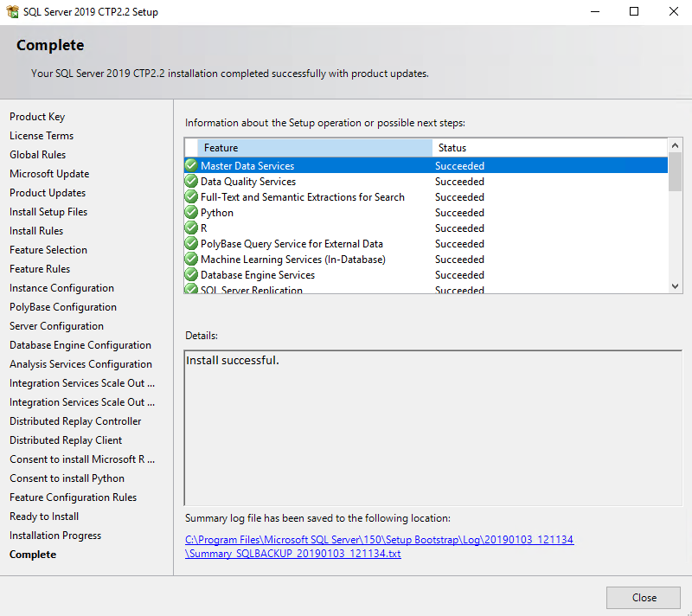Select the Master Data Services row

[426, 165]
